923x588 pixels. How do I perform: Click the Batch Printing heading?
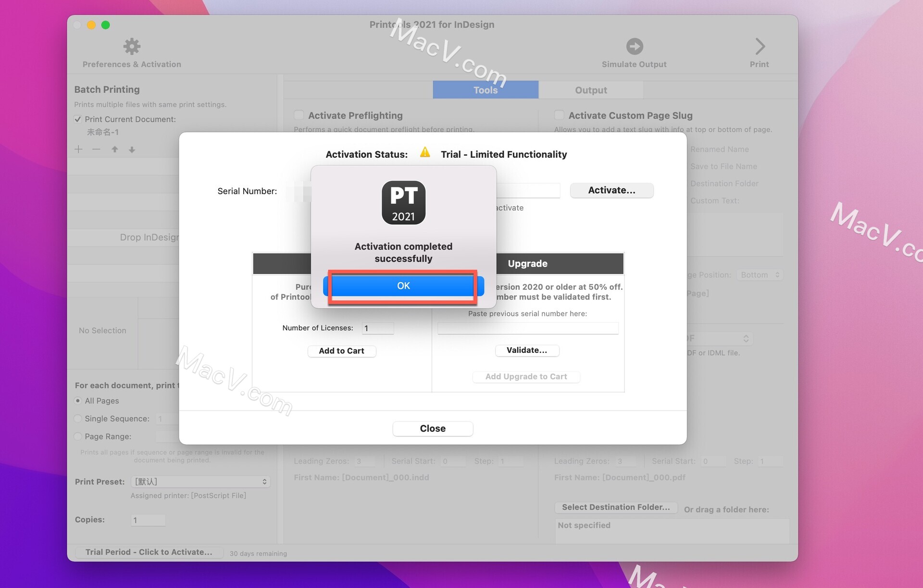pos(107,89)
